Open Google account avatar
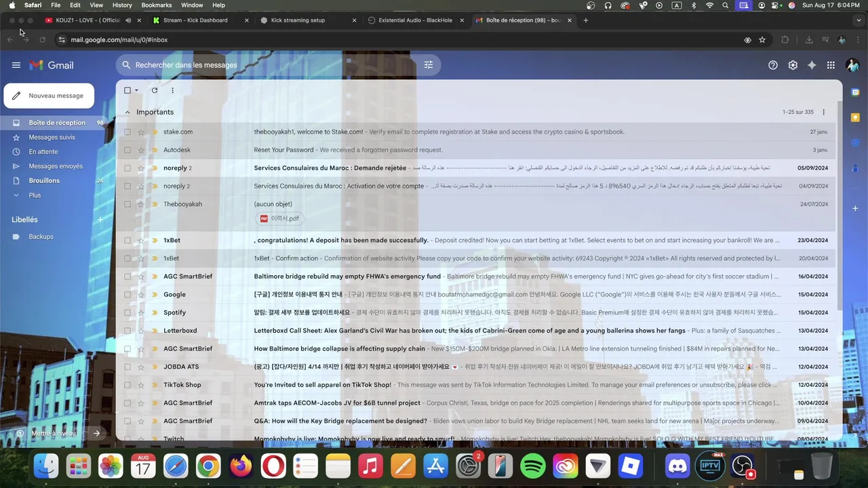 (x=852, y=65)
